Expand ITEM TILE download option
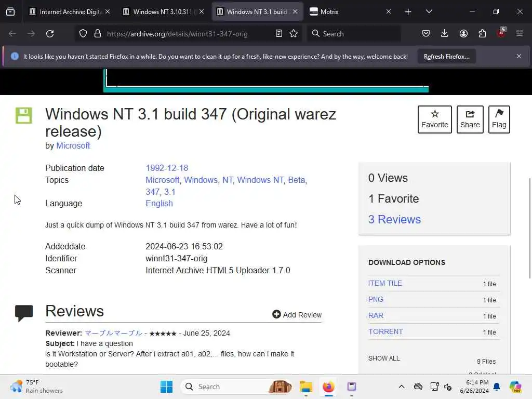The width and height of the screenshot is (532, 399). coord(385,283)
